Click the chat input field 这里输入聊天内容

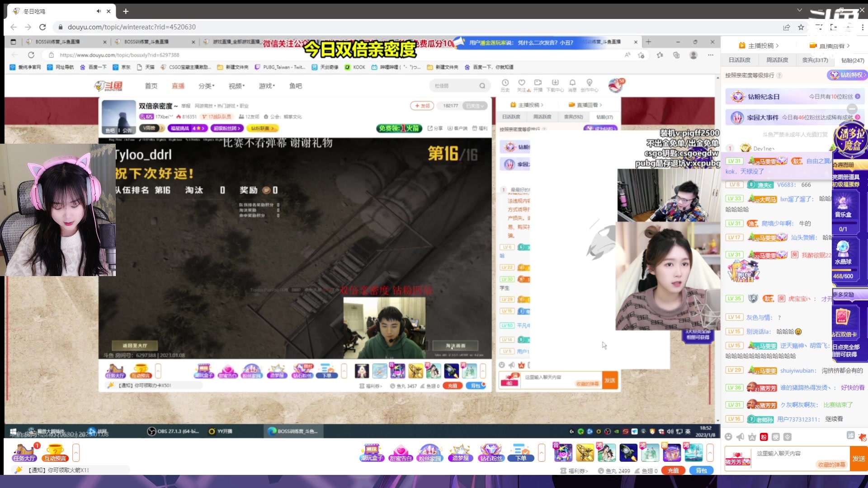pos(779,453)
